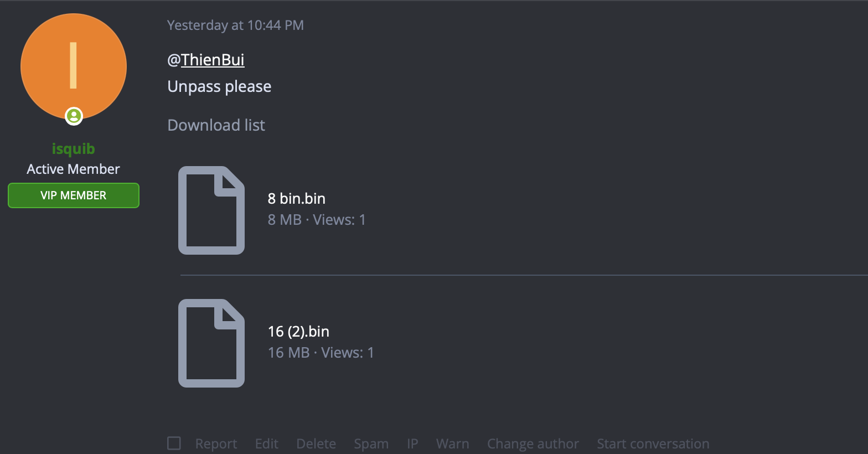Expand the Change author options
Screen dimensions: 868x454
coord(533,443)
